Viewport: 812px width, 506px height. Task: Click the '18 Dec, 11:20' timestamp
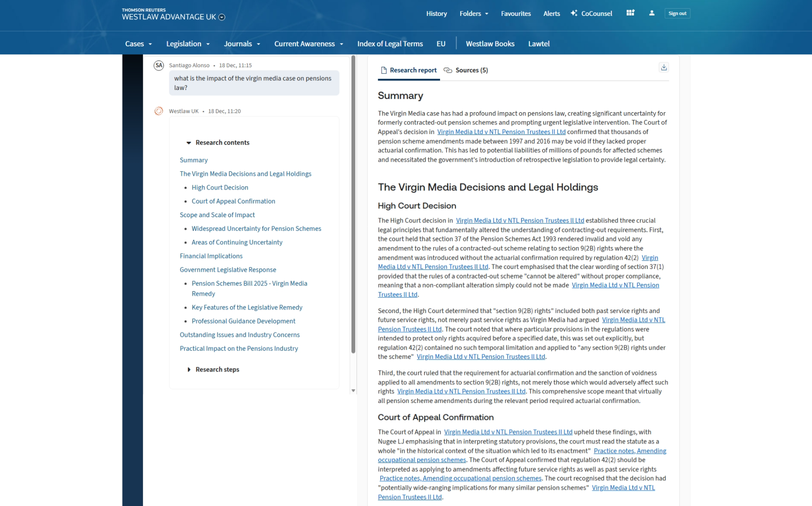coord(224,111)
